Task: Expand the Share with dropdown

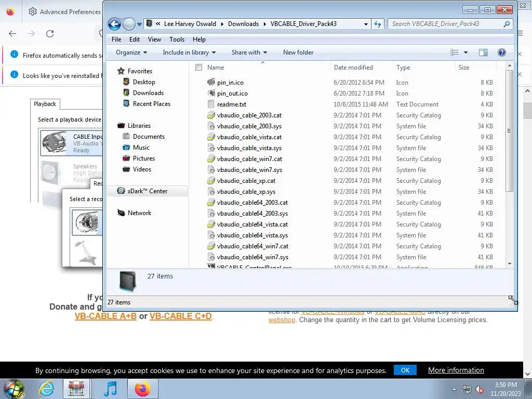Action: tap(249, 52)
